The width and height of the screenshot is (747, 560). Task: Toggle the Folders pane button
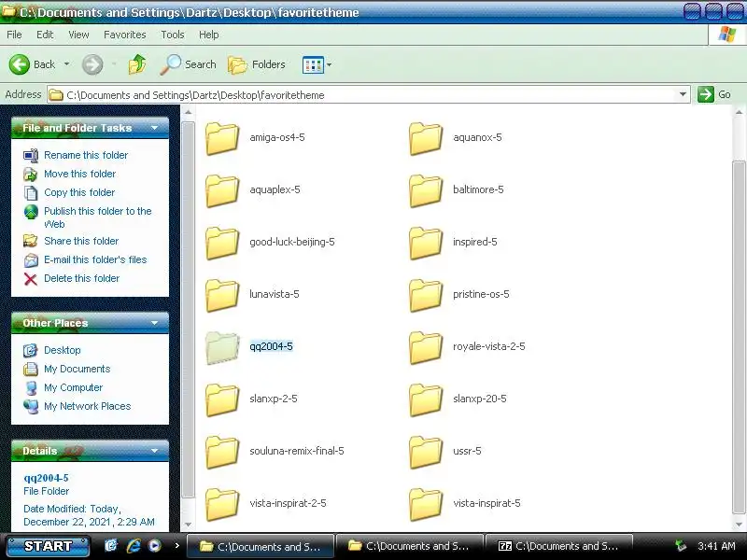tap(256, 64)
